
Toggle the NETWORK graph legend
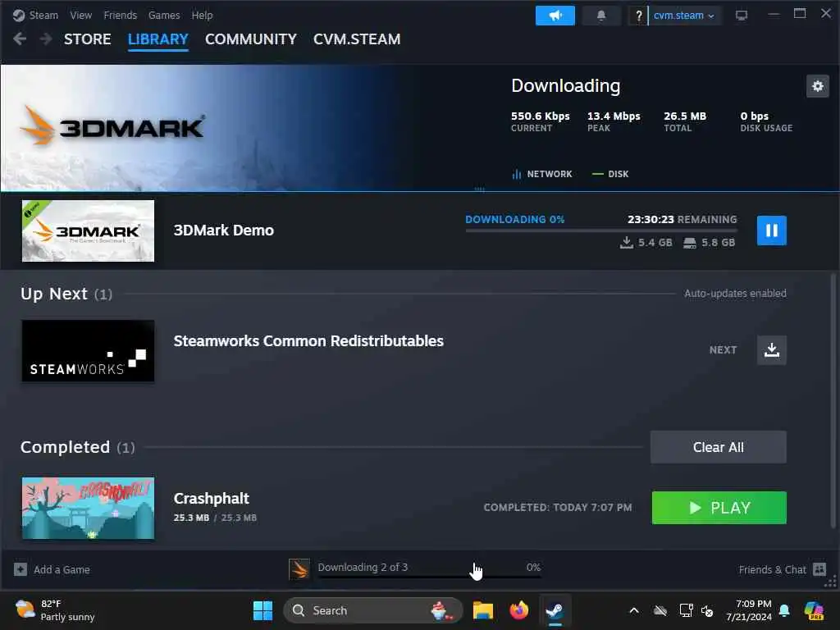coord(542,174)
